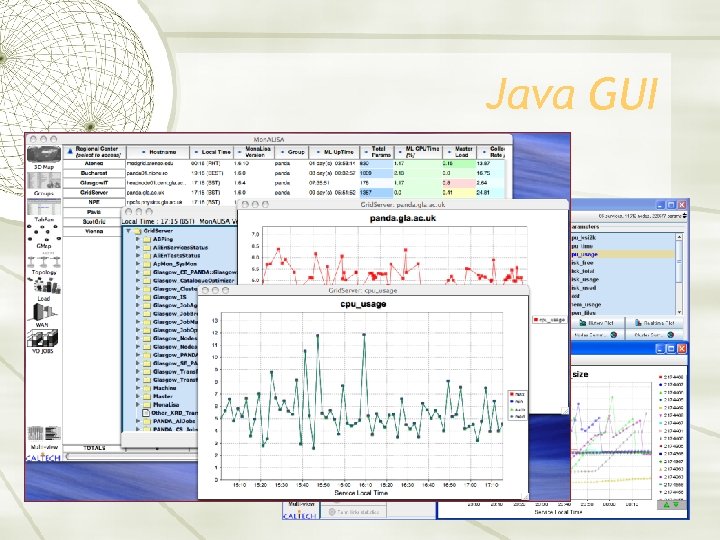The height and width of the screenshot is (540, 720).
Task: Click the Realtime Plot button
Action: [x=655, y=323]
